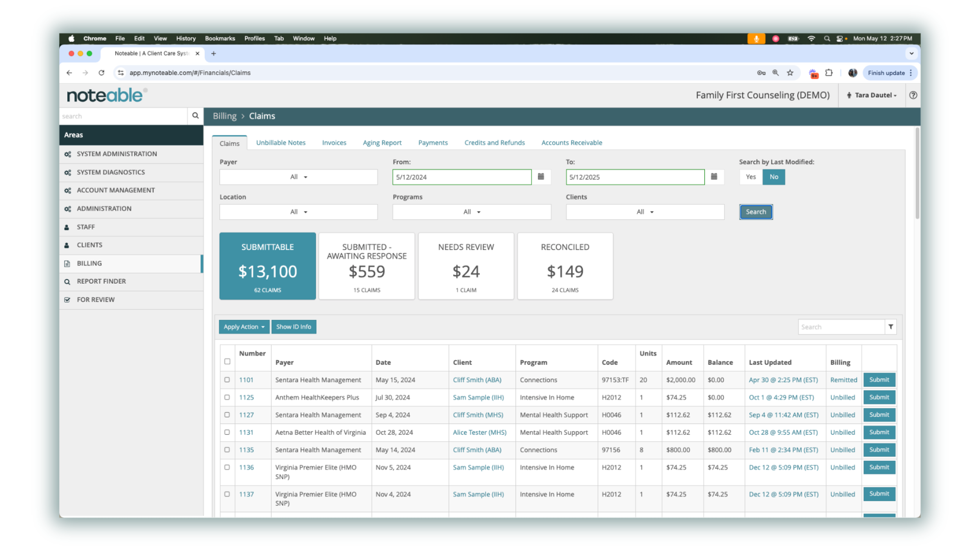Image resolution: width=980 pixels, height=551 pixels.
Task: Open the calendar picker for the From date
Action: 541,177
